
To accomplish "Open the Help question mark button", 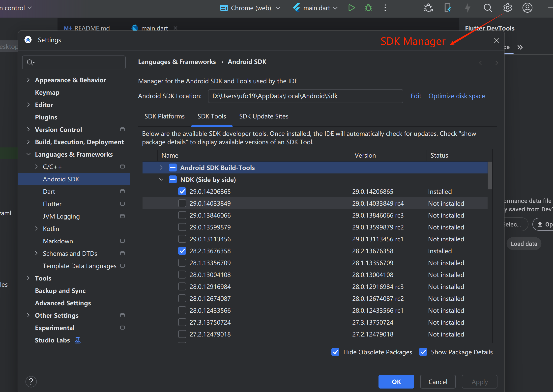I will click(31, 382).
